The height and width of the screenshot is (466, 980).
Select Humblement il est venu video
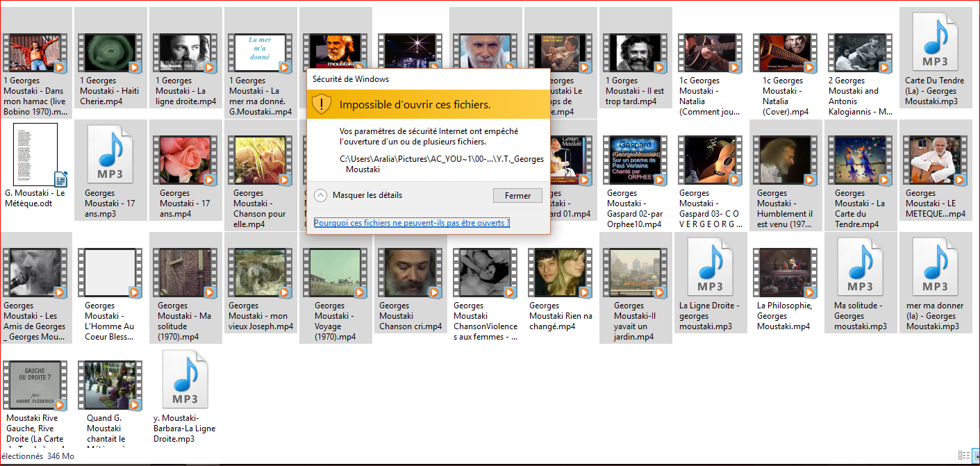click(x=785, y=160)
